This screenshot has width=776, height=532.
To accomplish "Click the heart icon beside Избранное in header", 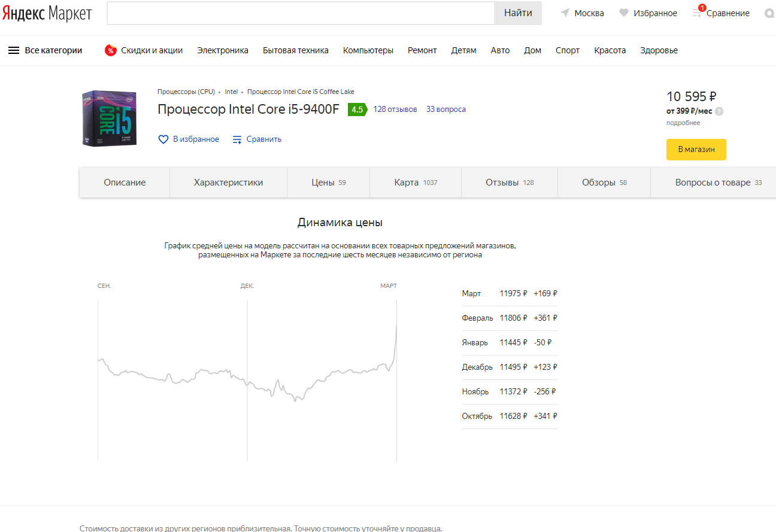I will (624, 13).
